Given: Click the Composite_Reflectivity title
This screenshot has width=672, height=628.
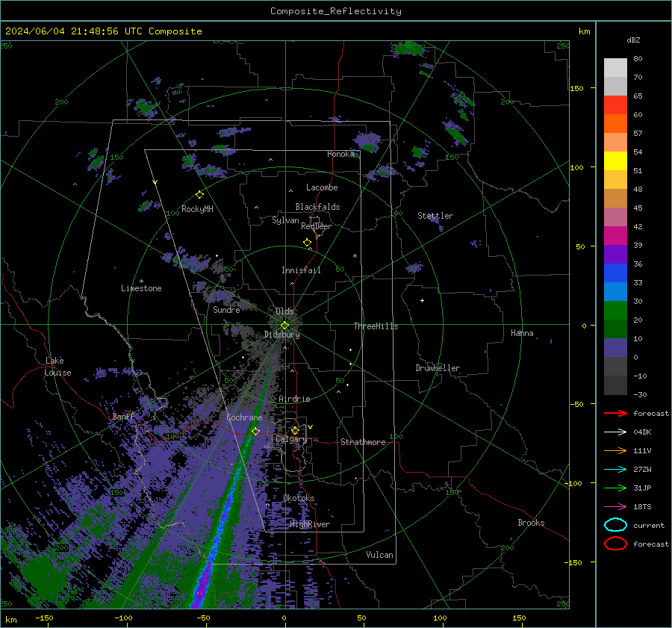Looking at the screenshot, I should [335, 11].
